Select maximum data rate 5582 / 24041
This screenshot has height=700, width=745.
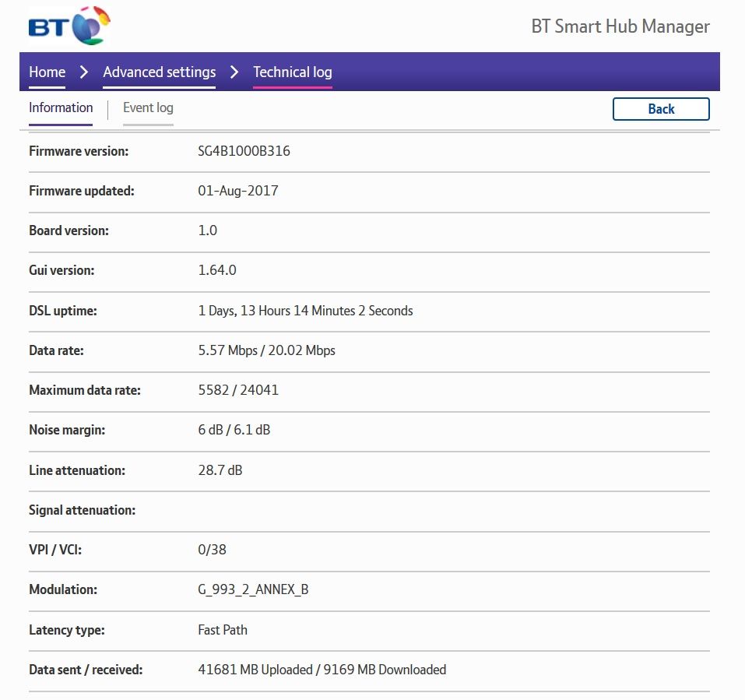pos(238,390)
